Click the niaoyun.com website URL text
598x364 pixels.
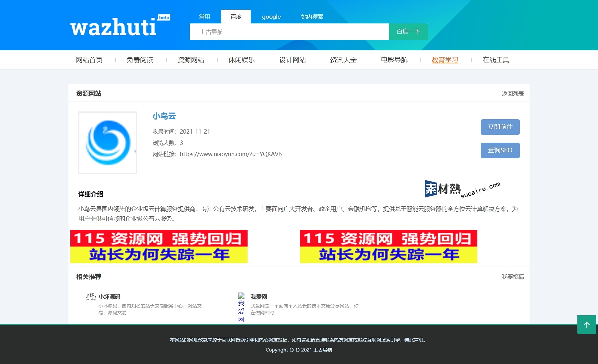(231, 154)
